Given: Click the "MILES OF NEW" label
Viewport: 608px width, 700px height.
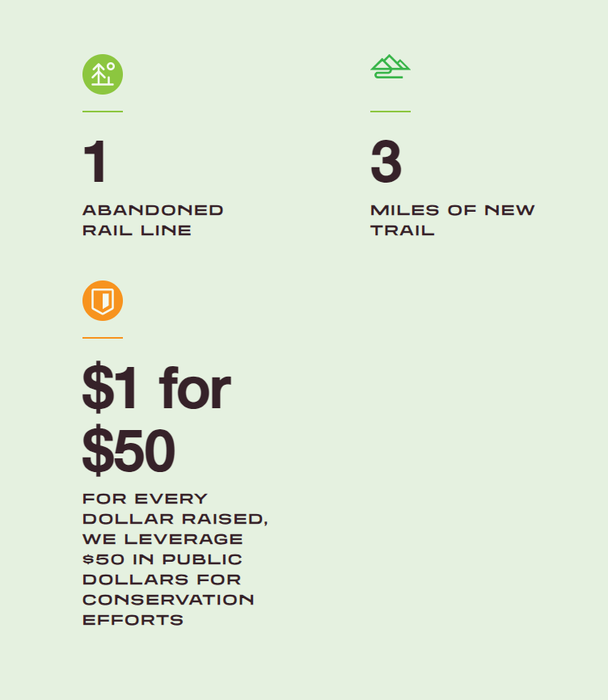Looking at the screenshot, I should [452, 210].
